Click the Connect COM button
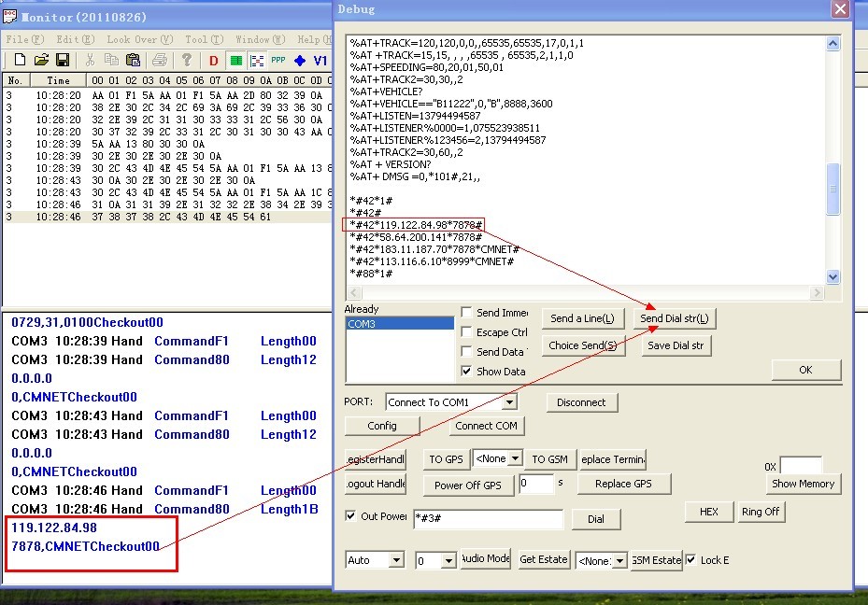This screenshot has height=605, width=868. 486,426
